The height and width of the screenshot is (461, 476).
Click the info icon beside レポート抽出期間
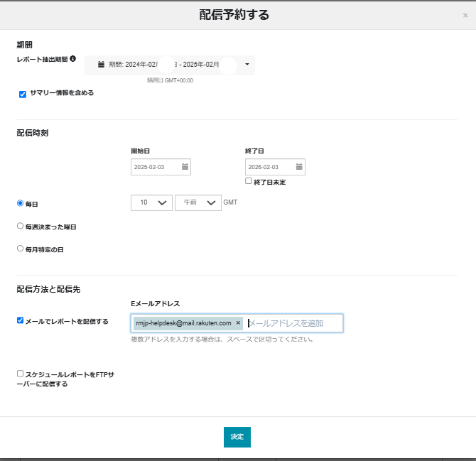tap(73, 59)
